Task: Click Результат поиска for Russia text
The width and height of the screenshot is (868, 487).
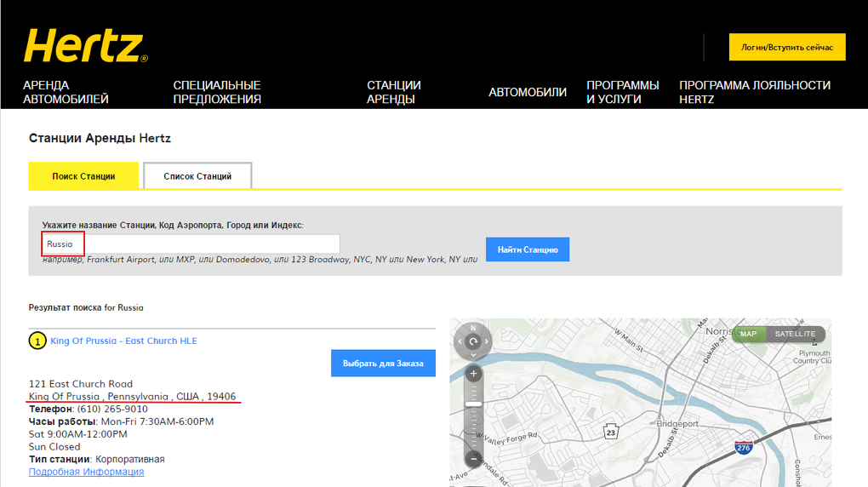Action: pyautogui.click(x=86, y=307)
